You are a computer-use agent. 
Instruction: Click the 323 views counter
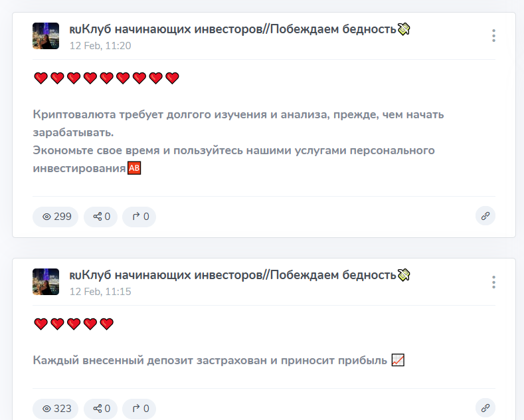point(56,409)
